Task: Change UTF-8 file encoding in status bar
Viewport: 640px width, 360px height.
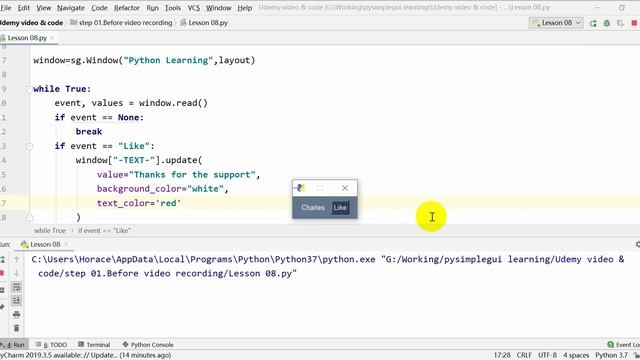Action: 547,355
